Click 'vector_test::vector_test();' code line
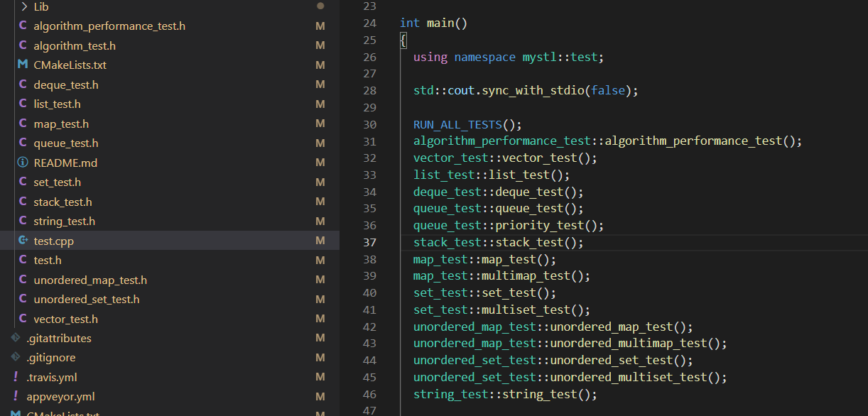 tap(505, 158)
